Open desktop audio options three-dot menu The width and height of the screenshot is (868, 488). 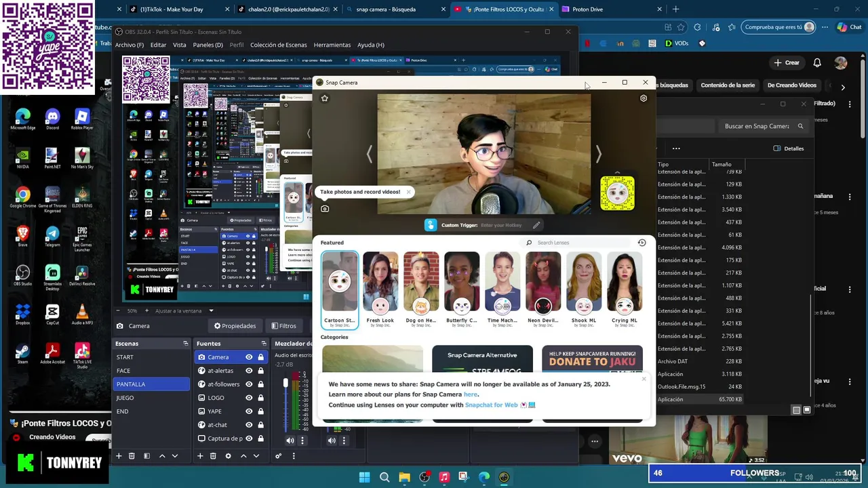click(302, 441)
